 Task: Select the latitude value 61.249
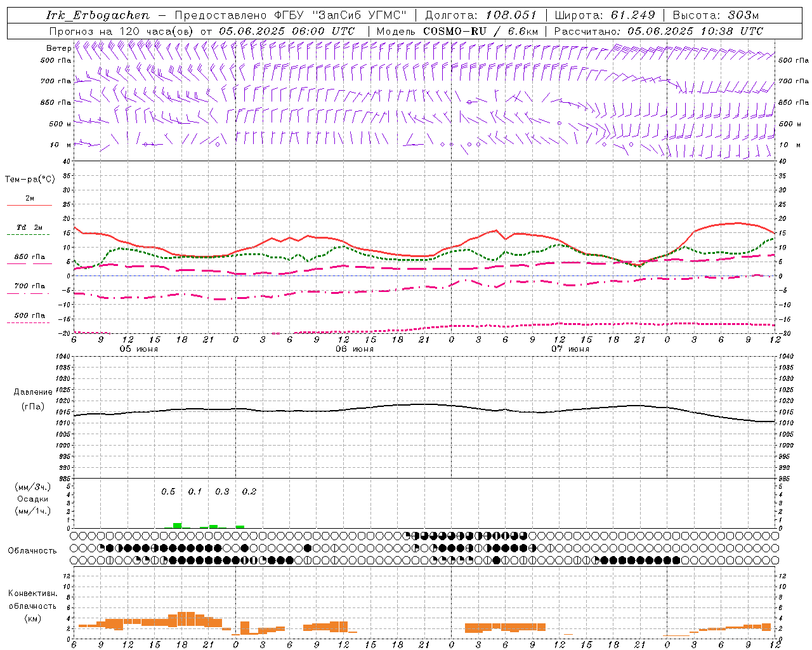point(632,15)
